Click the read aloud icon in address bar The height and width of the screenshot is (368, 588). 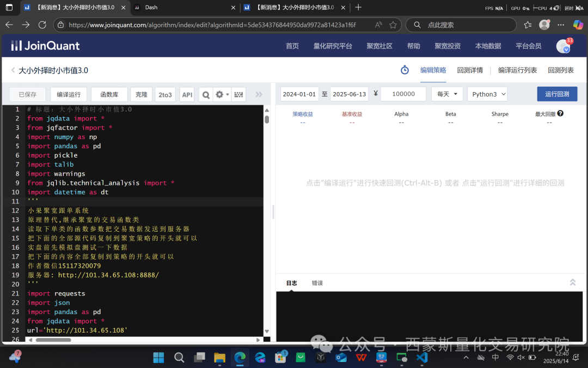[x=378, y=25]
